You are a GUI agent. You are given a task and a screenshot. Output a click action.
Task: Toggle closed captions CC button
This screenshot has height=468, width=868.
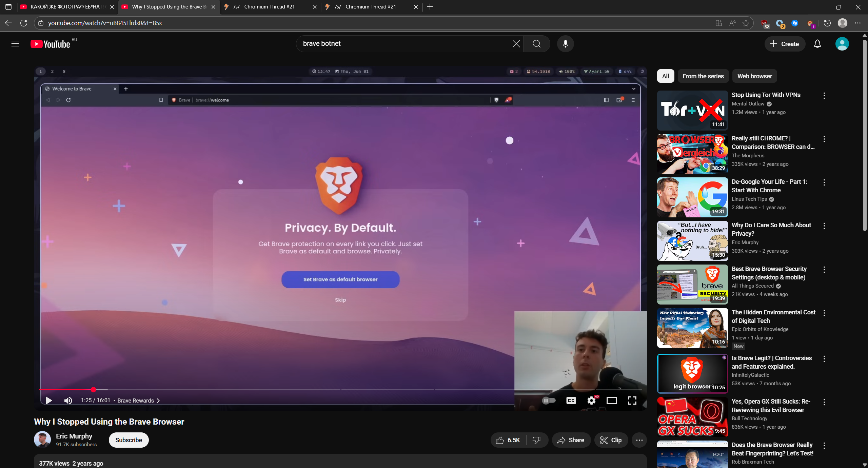click(571, 401)
